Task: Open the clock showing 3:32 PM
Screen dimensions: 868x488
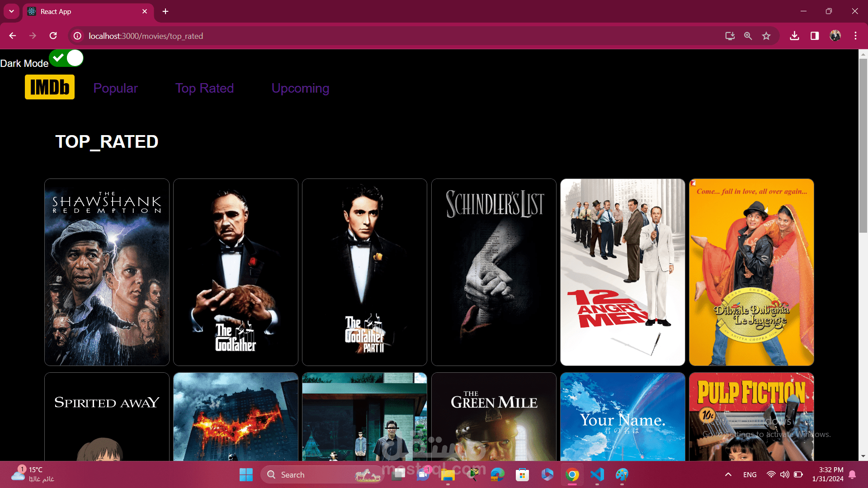Action: click(827, 474)
